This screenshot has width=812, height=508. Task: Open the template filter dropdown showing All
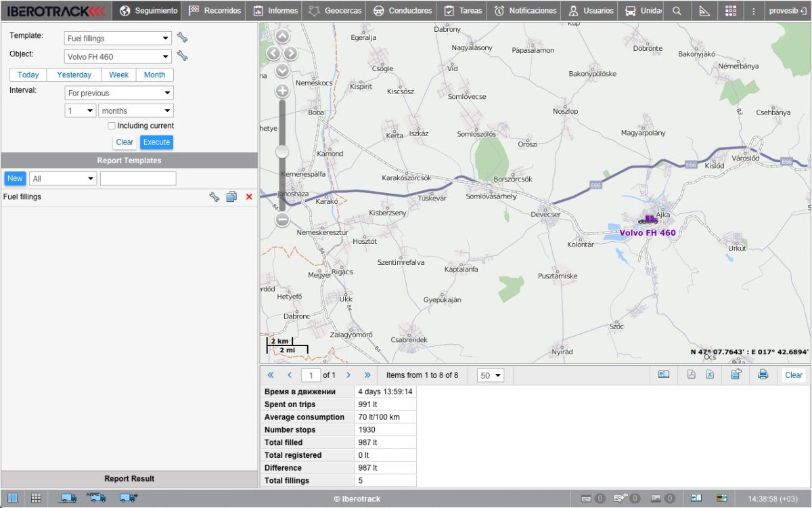pyautogui.click(x=63, y=178)
